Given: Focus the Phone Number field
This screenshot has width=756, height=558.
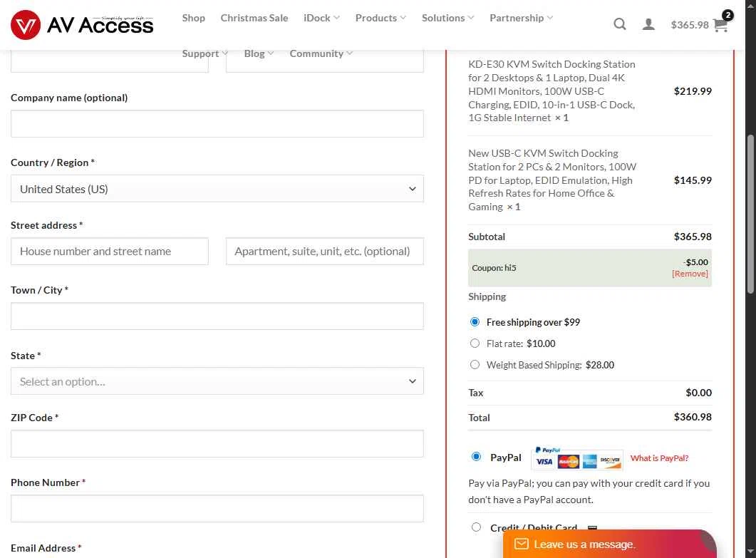Looking at the screenshot, I should (217, 508).
